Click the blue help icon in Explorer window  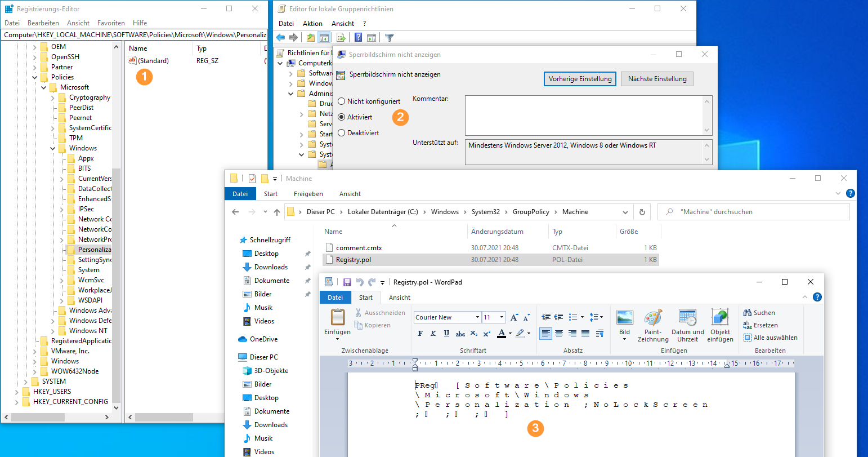click(x=851, y=193)
